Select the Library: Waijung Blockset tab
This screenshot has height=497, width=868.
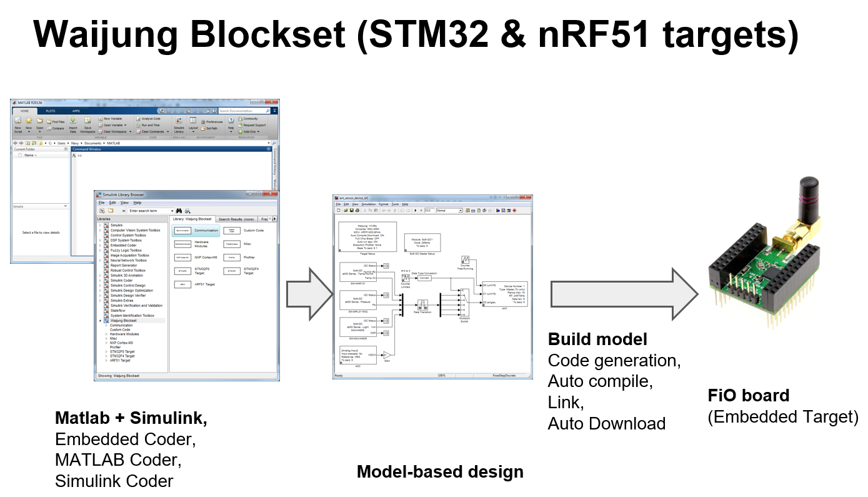coord(192,219)
